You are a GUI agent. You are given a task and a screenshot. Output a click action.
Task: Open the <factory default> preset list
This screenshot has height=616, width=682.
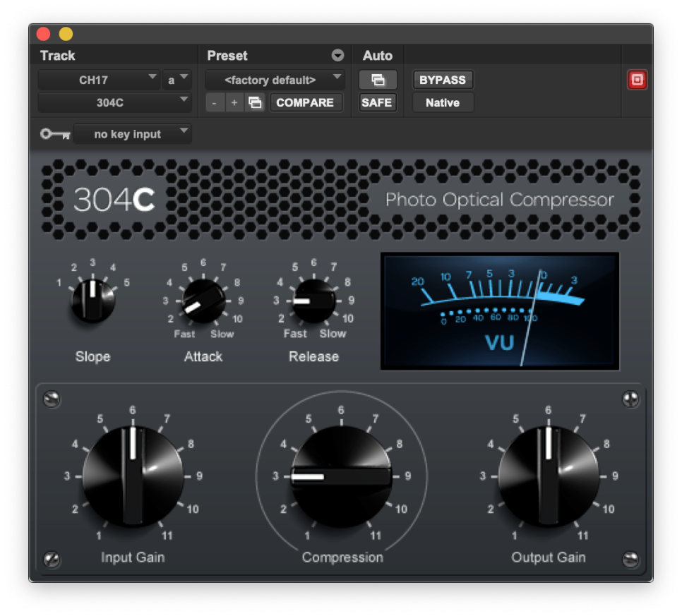click(x=274, y=80)
